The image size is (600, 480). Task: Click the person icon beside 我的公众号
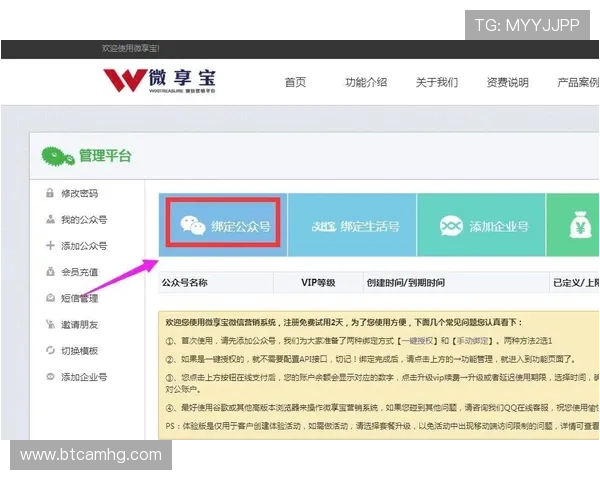coord(50,219)
